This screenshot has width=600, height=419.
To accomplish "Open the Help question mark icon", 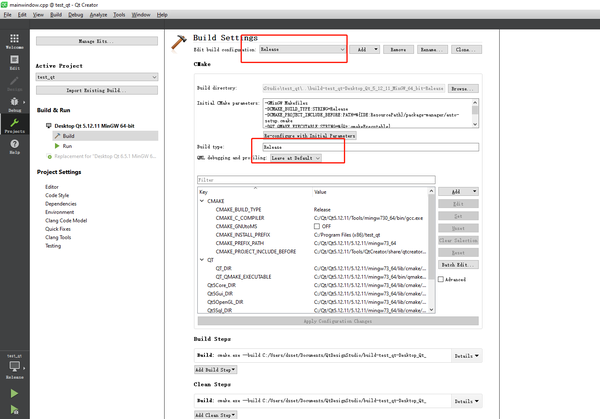I will pyautogui.click(x=15, y=146).
